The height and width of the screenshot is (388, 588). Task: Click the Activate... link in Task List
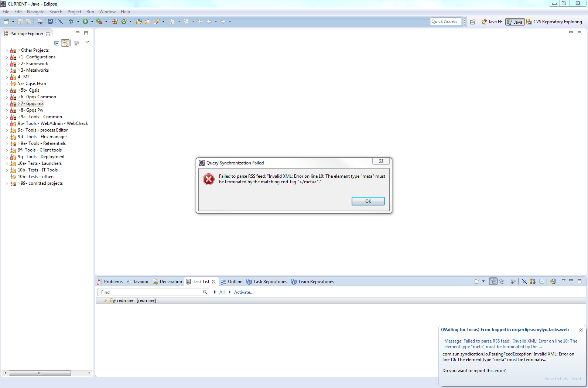(x=244, y=292)
